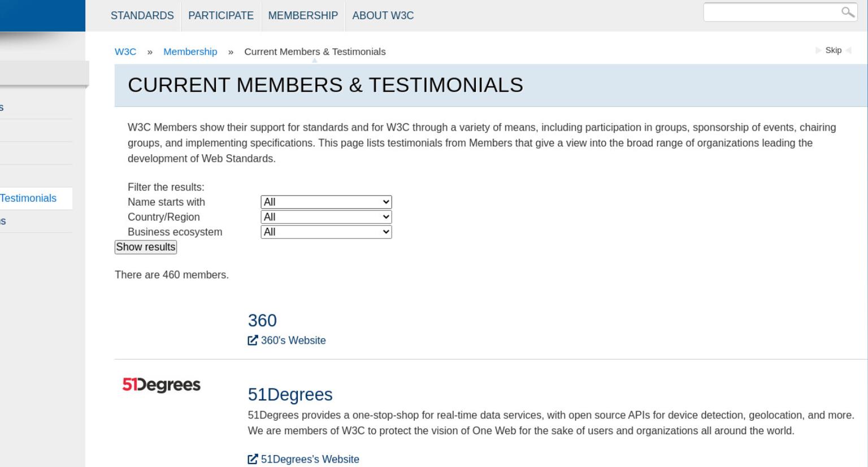The height and width of the screenshot is (467, 868).
Task: Open the 360 member heading link
Action: (x=262, y=321)
